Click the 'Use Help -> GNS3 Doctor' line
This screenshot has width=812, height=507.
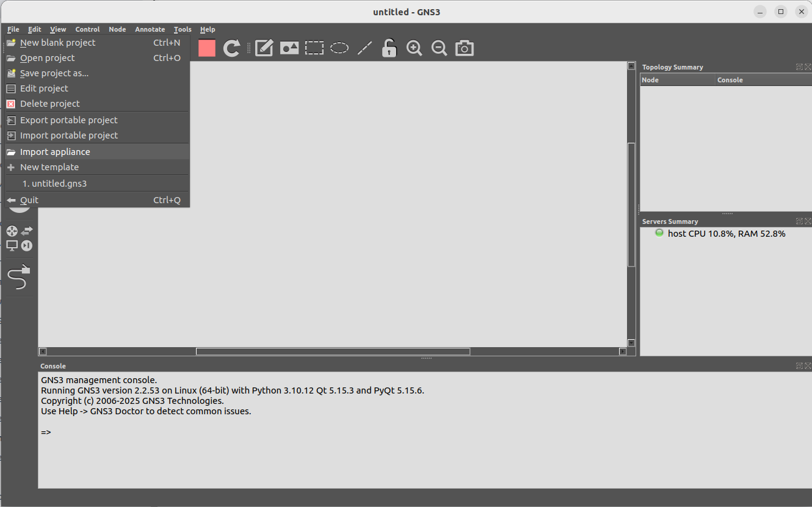point(146,411)
